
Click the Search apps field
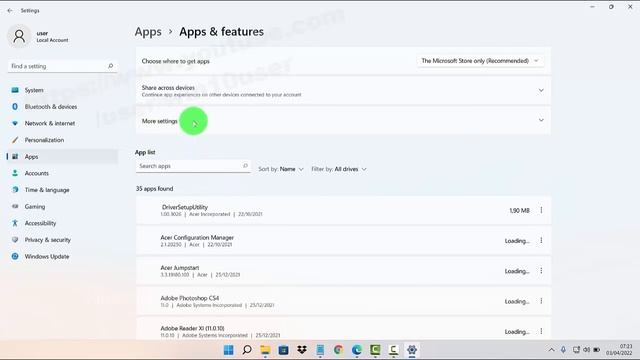[193, 166]
